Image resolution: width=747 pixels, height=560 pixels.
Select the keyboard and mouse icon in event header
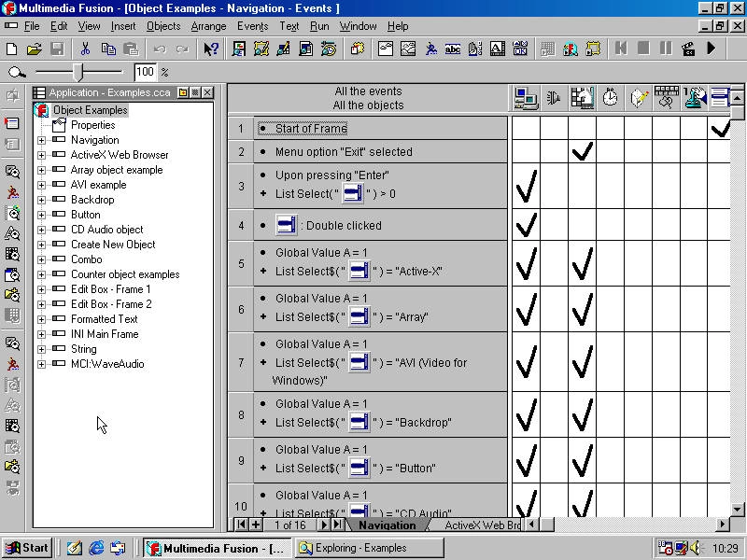coord(668,96)
